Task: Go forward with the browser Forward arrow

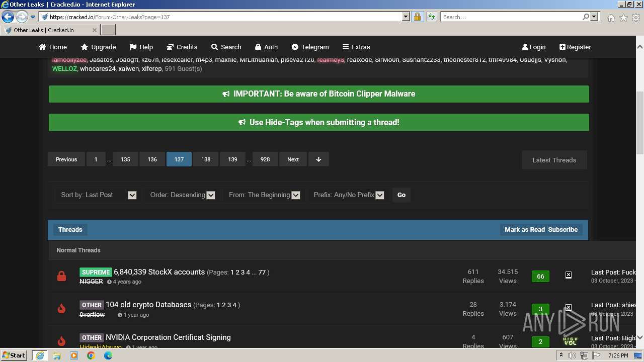Action: coord(21,17)
